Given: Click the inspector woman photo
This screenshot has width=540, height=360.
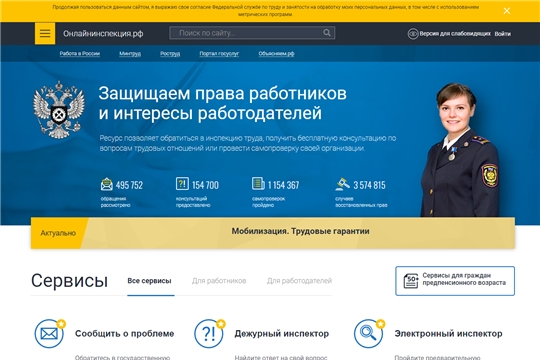Looking at the screenshot, I should (460, 150).
